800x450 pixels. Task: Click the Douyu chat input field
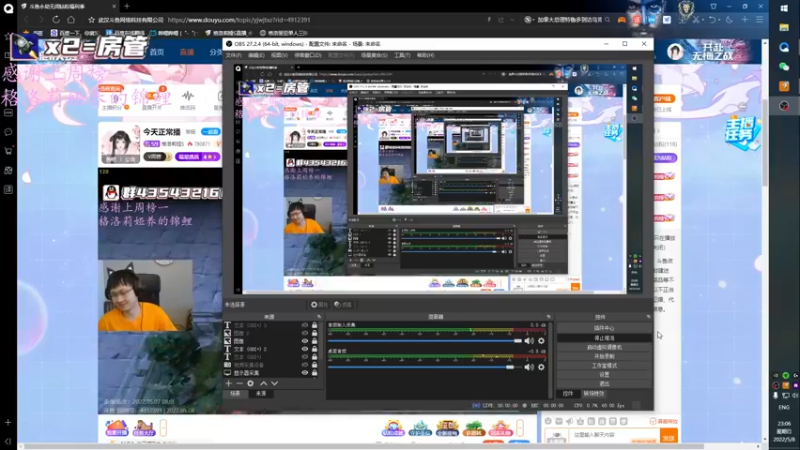coord(614,435)
